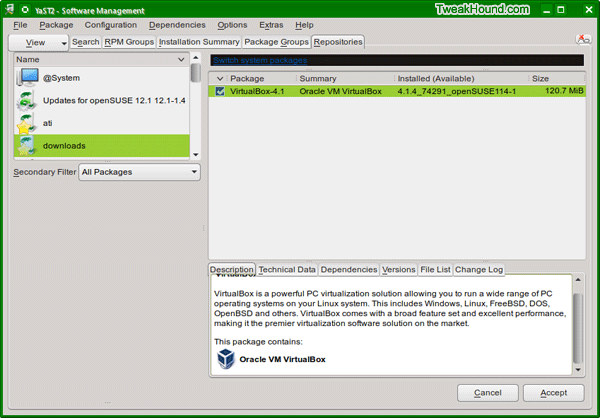Click the VirtualBox-4.1 package name cell

(x=257, y=91)
